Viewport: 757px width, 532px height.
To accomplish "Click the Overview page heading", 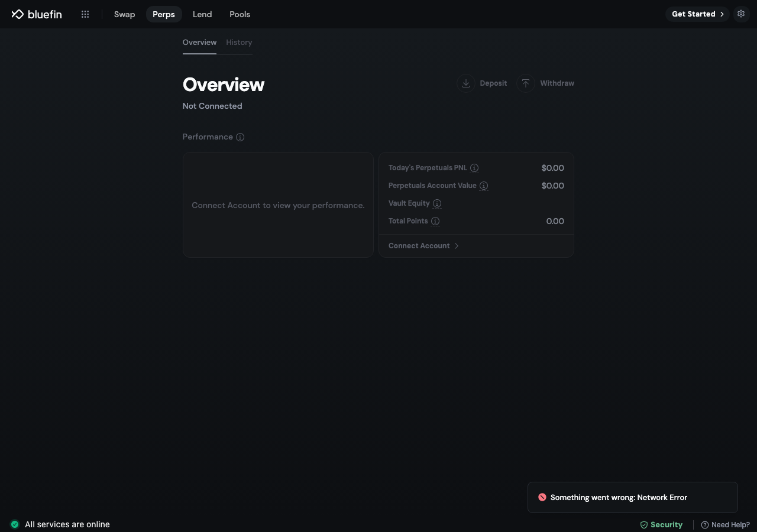I will point(224,85).
